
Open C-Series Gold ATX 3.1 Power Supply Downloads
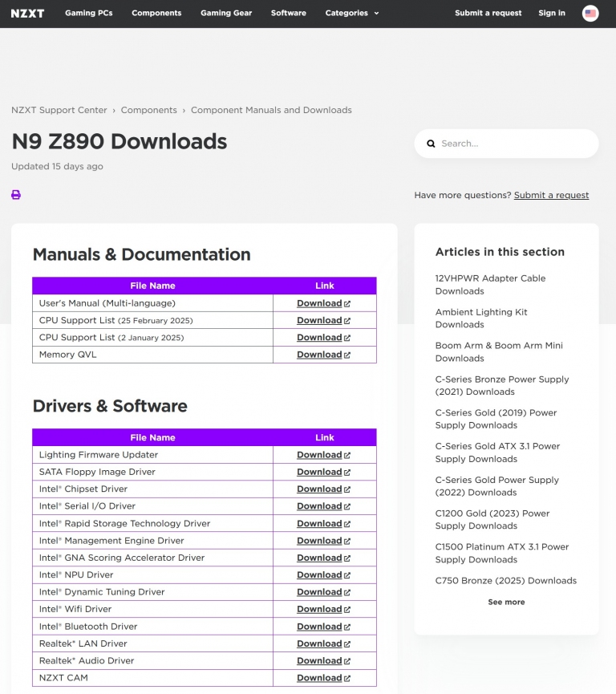497,453
